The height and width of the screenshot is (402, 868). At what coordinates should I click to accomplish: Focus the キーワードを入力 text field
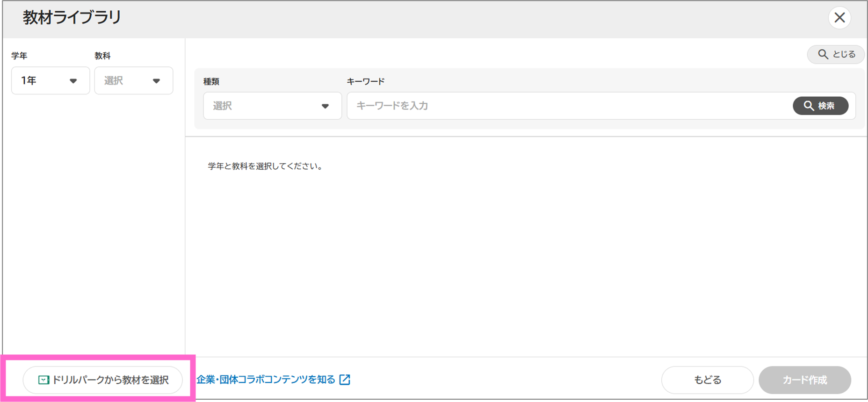(x=568, y=106)
